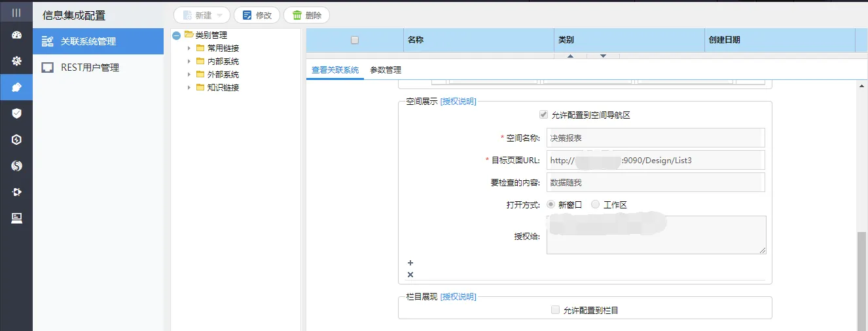Click the 修改 button in toolbar
Screen dimensions: 868x331
(257, 15)
